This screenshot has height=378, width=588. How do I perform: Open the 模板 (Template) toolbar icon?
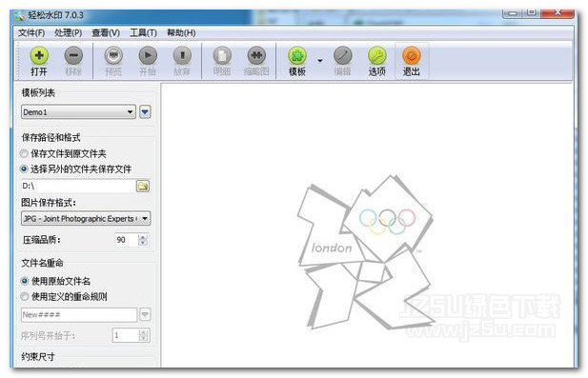click(297, 56)
